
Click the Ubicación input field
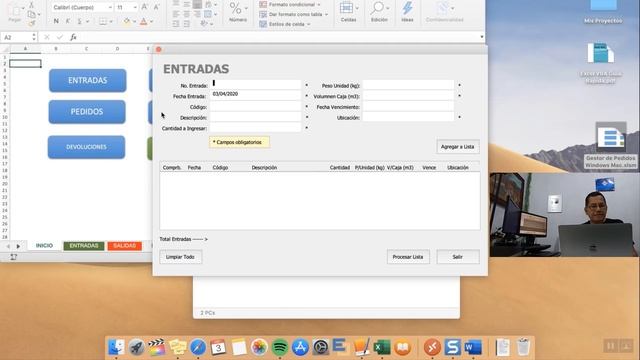pos(408,117)
